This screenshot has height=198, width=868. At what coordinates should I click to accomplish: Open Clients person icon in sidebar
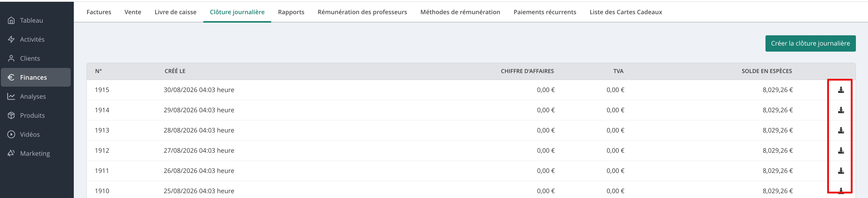click(x=11, y=58)
